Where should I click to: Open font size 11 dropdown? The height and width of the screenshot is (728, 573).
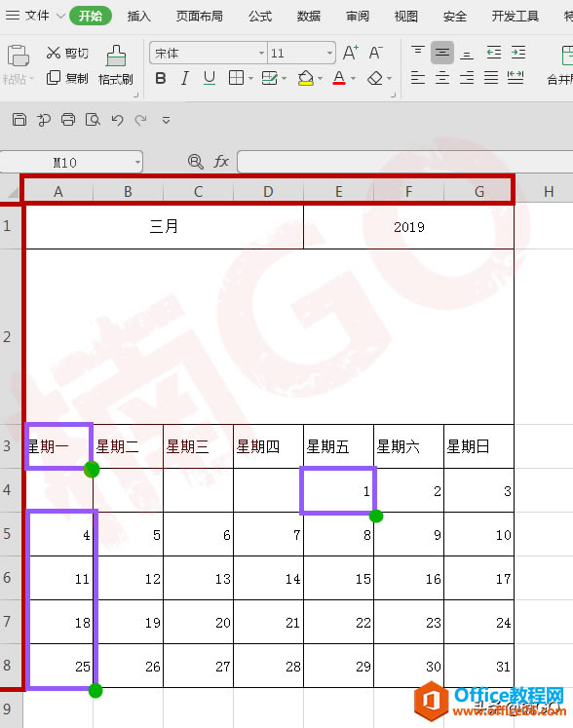(x=329, y=54)
